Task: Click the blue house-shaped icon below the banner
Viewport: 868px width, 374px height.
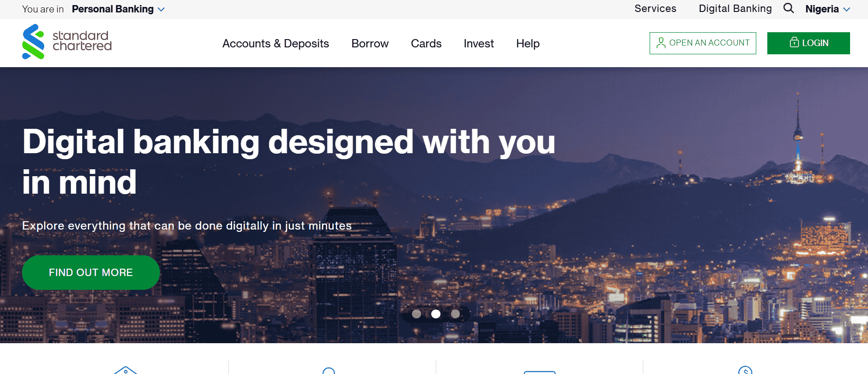Action: pyautogui.click(x=126, y=370)
